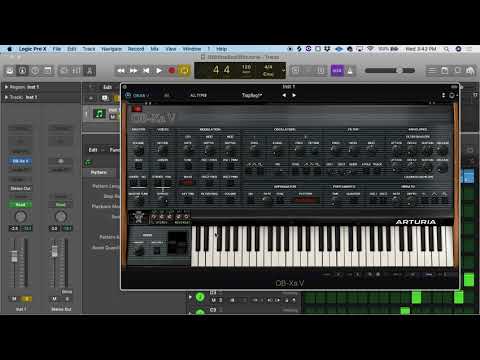480x360 pixels.
Task: Open the Window menu
Action: point(192,49)
